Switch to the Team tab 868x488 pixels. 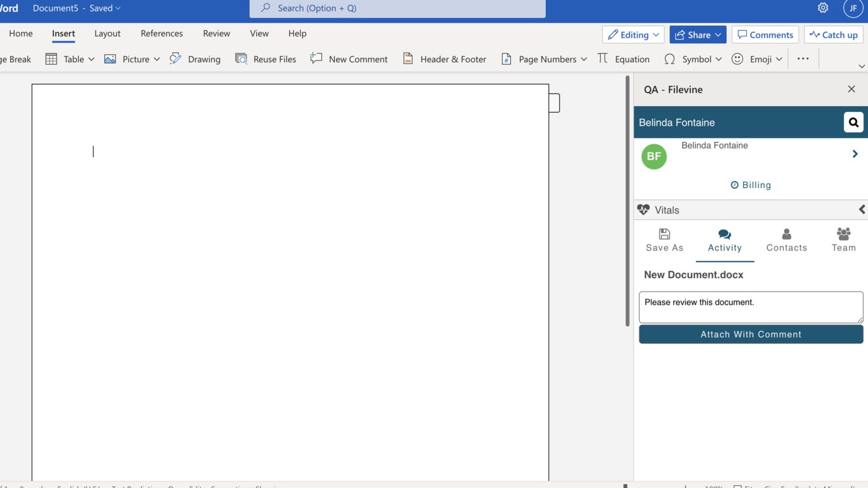[844, 240]
